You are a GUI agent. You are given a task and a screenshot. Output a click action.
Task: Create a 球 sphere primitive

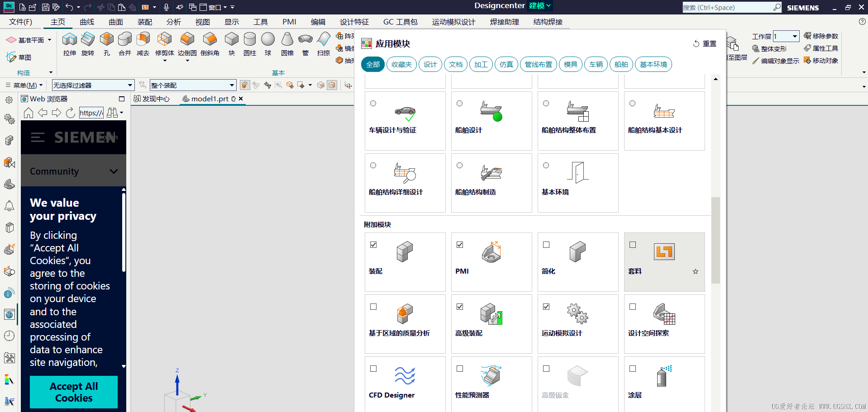(x=268, y=44)
